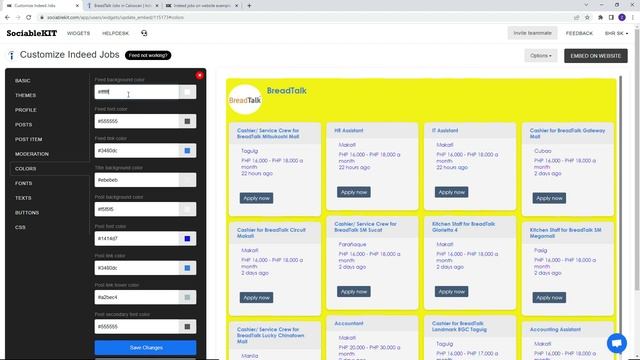
Task: Pick post font color swatch
Action: [x=187, y=239]
